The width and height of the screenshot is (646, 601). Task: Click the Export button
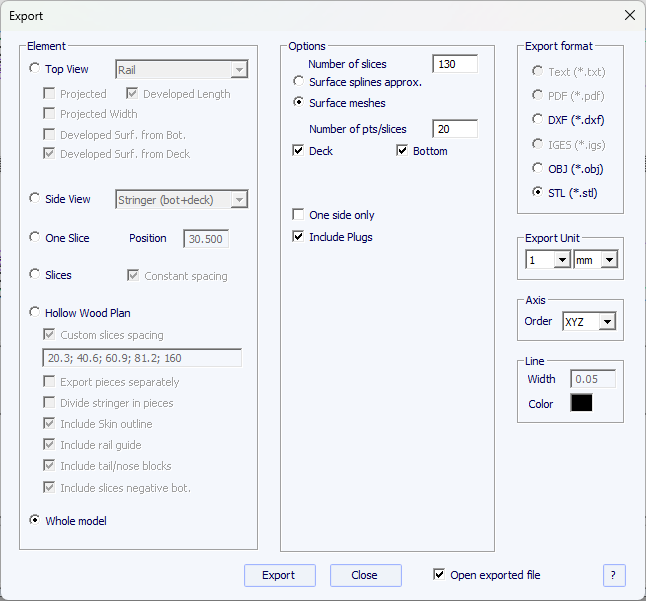[279, 575]
